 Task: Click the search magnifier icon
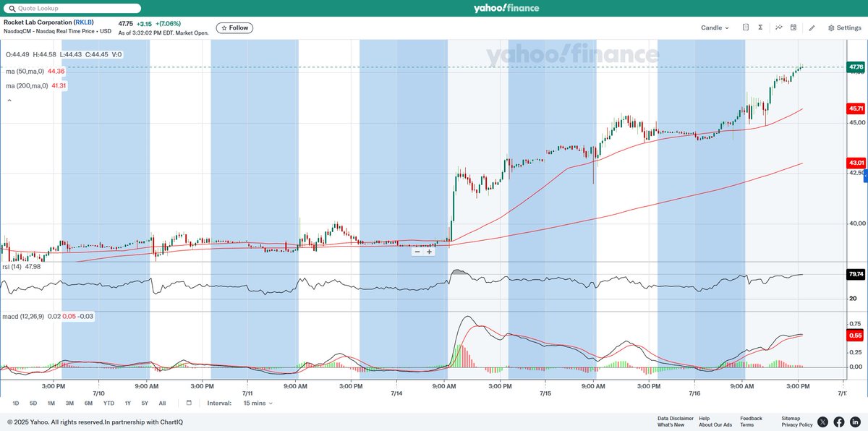tap(11, 8)
